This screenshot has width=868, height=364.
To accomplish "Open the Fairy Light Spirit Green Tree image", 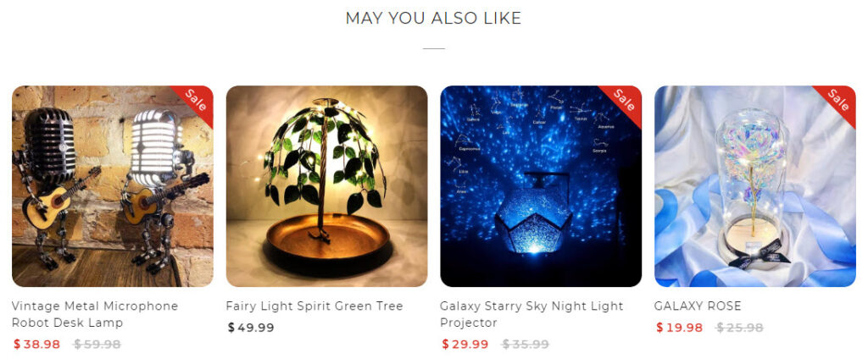I will tap(326, 186).
